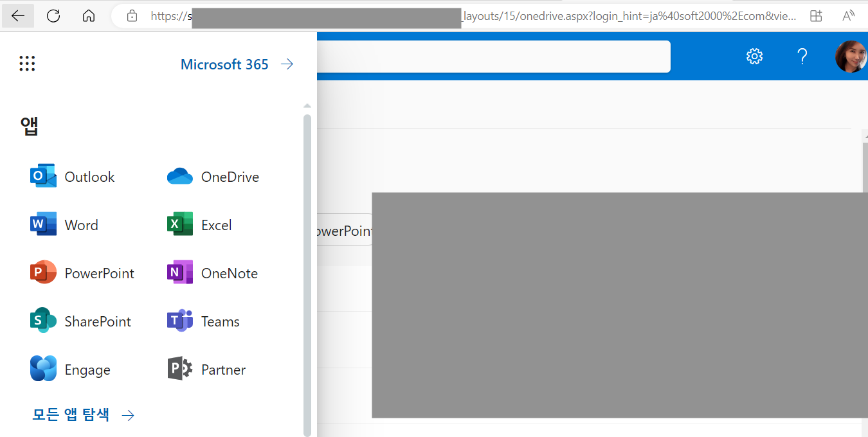The width and height of the screenshot is (868, 437).
Task: View site information lock icon
Action: click(132, 16)
